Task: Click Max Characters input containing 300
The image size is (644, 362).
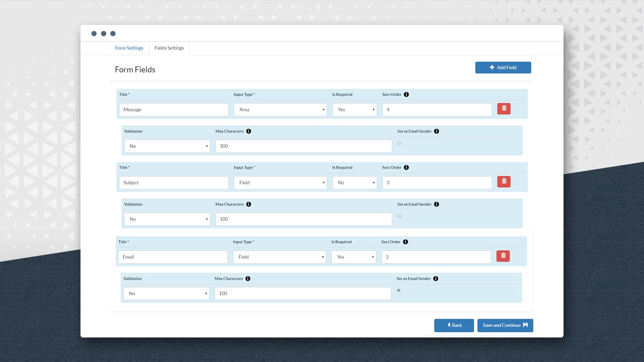Action: pos(303,146)
